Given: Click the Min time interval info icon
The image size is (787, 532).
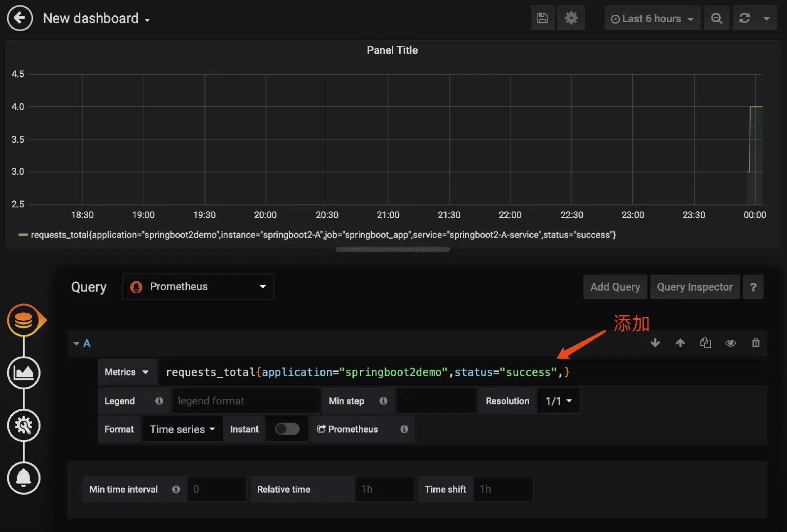Looking at the screenshot, I should 176,489.
